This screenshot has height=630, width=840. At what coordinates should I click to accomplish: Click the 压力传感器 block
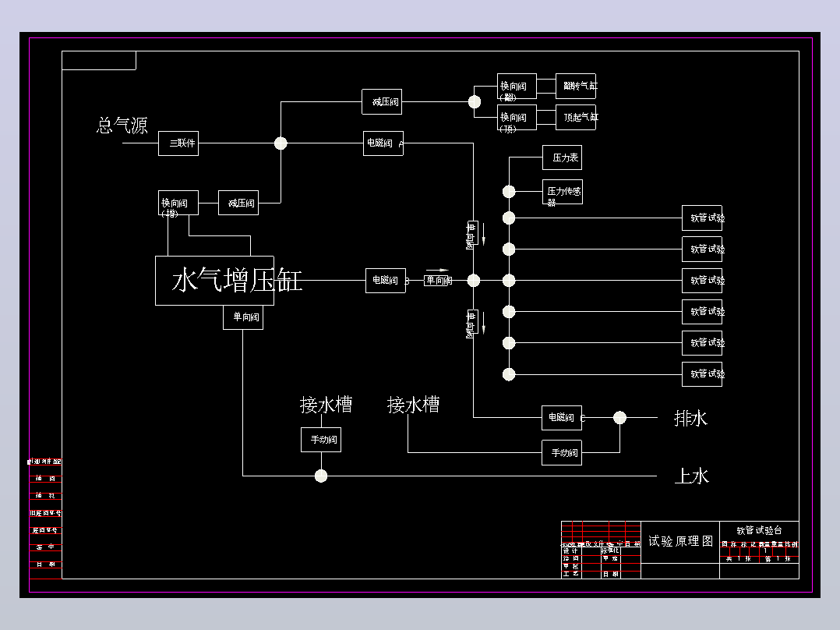pyautogui.click(x=563, y=192)
